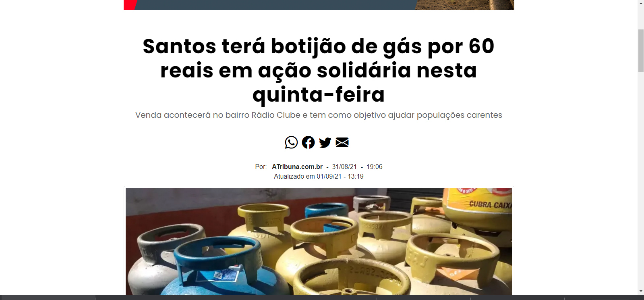Click the scrollbar track below the thumb
The image size is (644, 300).
point(641,179)
